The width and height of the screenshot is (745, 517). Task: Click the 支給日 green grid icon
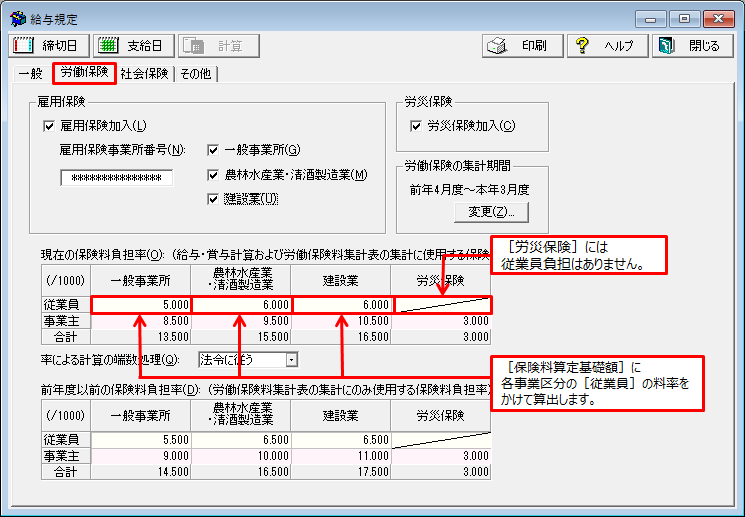(108, 46)
